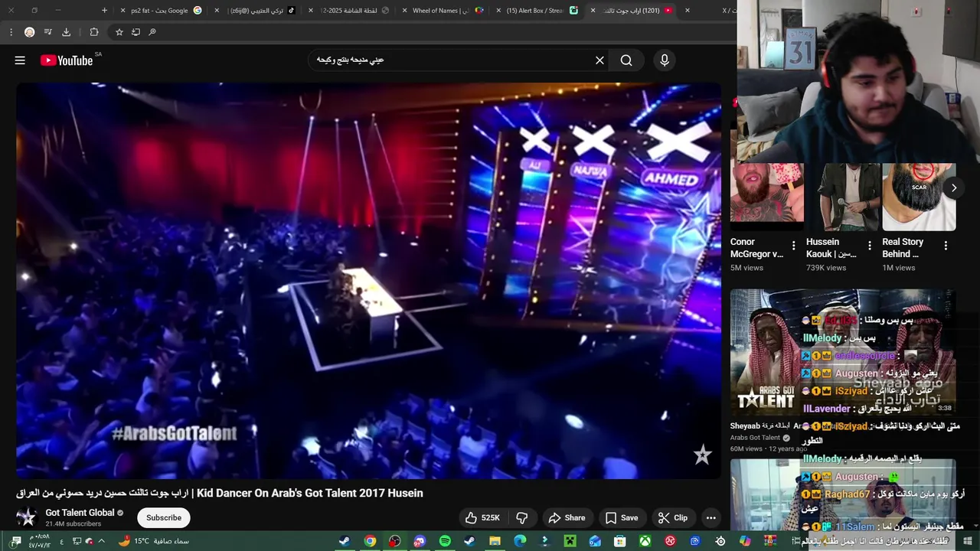Image resolution: width=980 pixels, height=551 pixels.
Task: Show next shorts with the right arrow
Action: [954, 187]
